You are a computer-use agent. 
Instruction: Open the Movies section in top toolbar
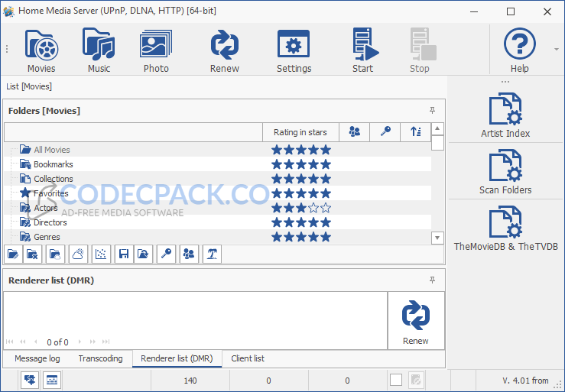click(x=41, y=50)
